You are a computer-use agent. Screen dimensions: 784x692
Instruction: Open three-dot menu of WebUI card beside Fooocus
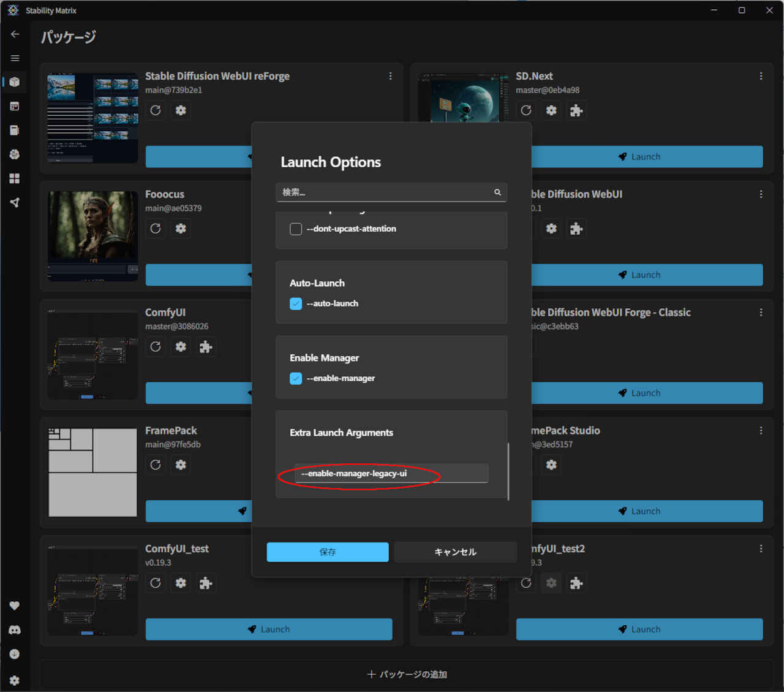tap(761, 194)
